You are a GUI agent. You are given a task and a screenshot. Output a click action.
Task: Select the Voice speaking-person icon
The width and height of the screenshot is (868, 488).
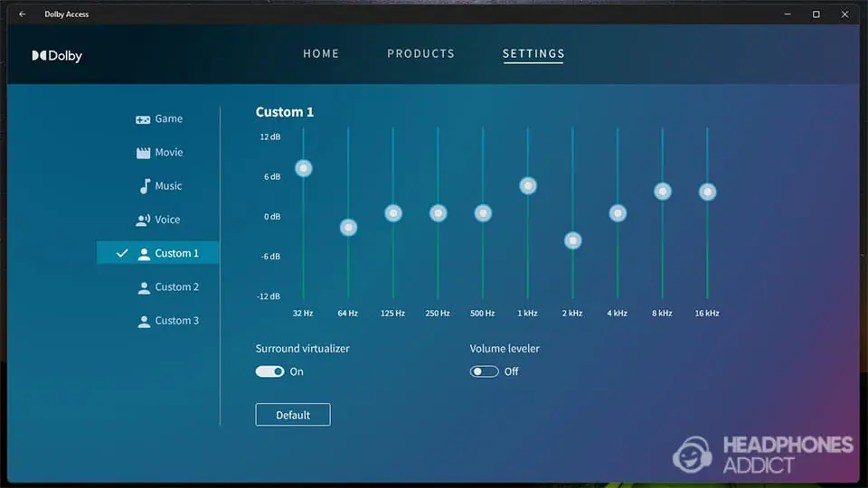143,220
